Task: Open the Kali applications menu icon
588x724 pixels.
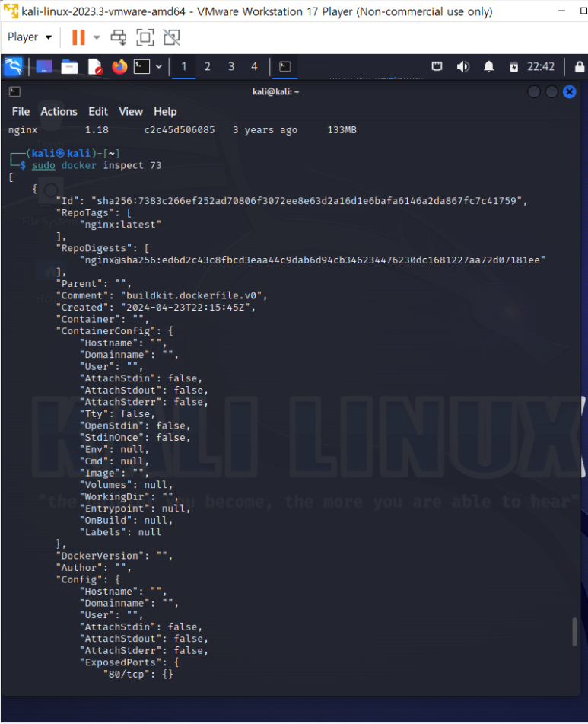Action: (13, 66)
